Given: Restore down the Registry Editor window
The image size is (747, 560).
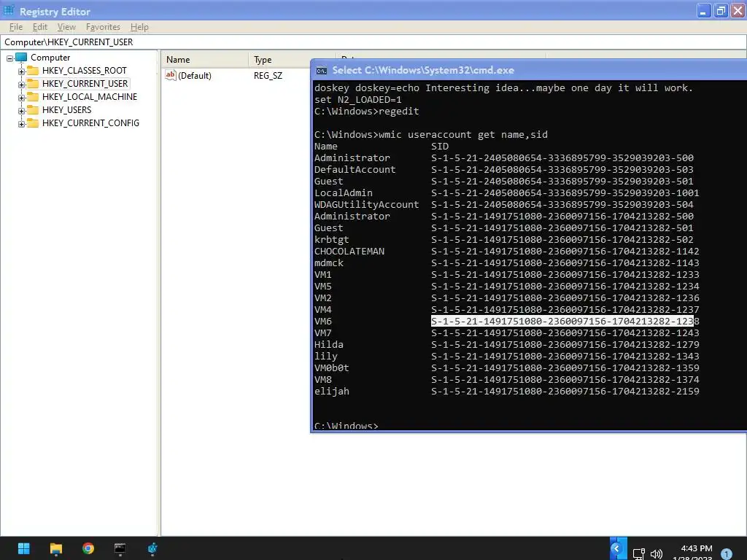Looking at the screenshot, I should click(721, 11).
